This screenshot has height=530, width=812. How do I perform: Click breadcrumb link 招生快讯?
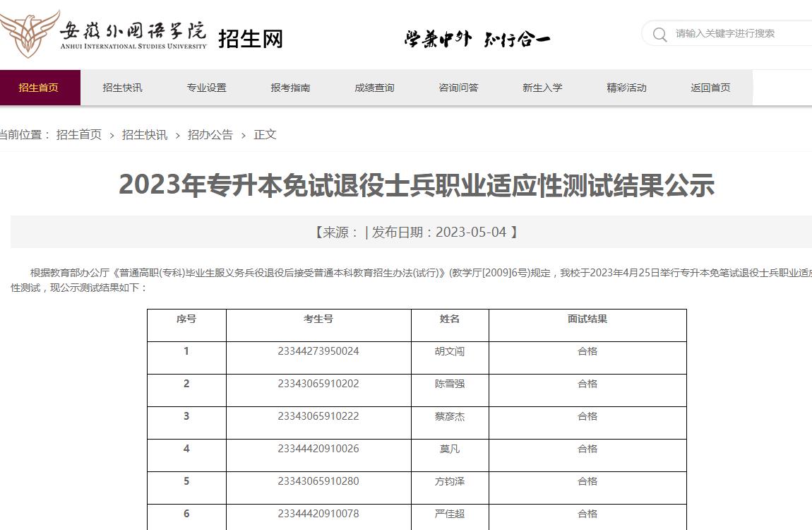tap(145, 135)
